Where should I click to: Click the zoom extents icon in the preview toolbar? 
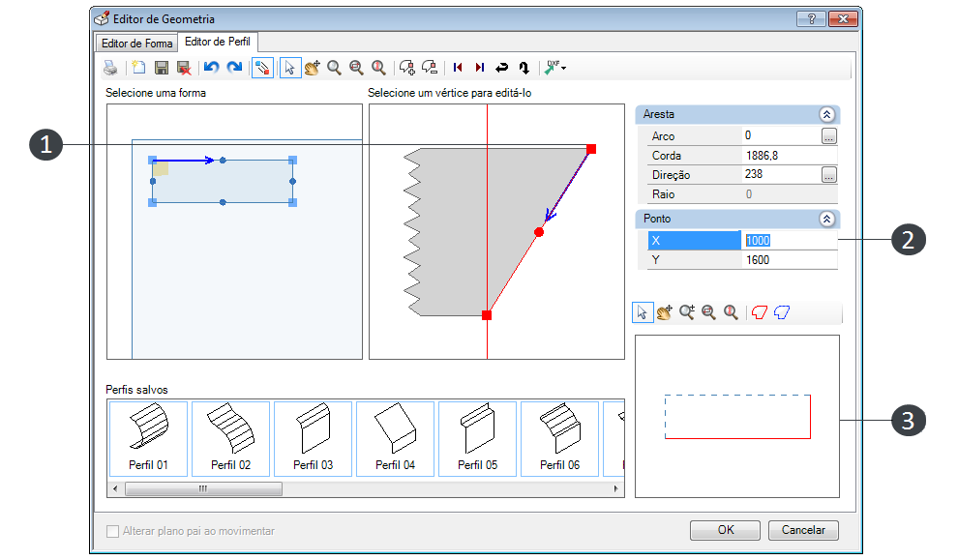[x=731, y=312]
